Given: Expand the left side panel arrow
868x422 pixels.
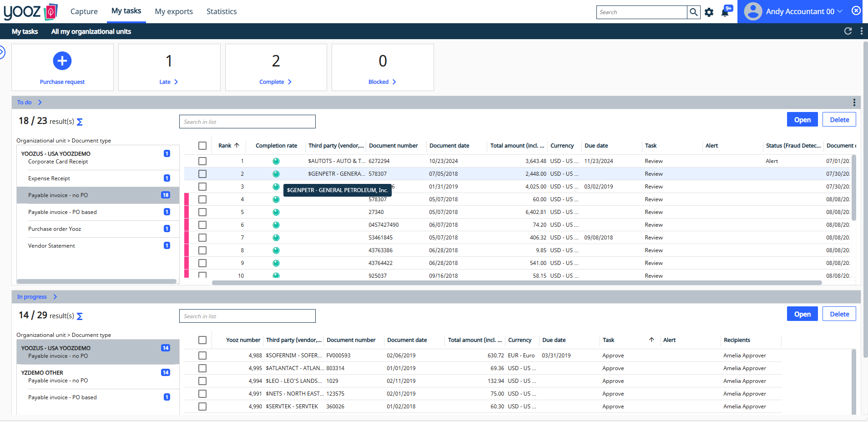Looking at the screenshot, I should pyautogui.click(x=2, y=52).
